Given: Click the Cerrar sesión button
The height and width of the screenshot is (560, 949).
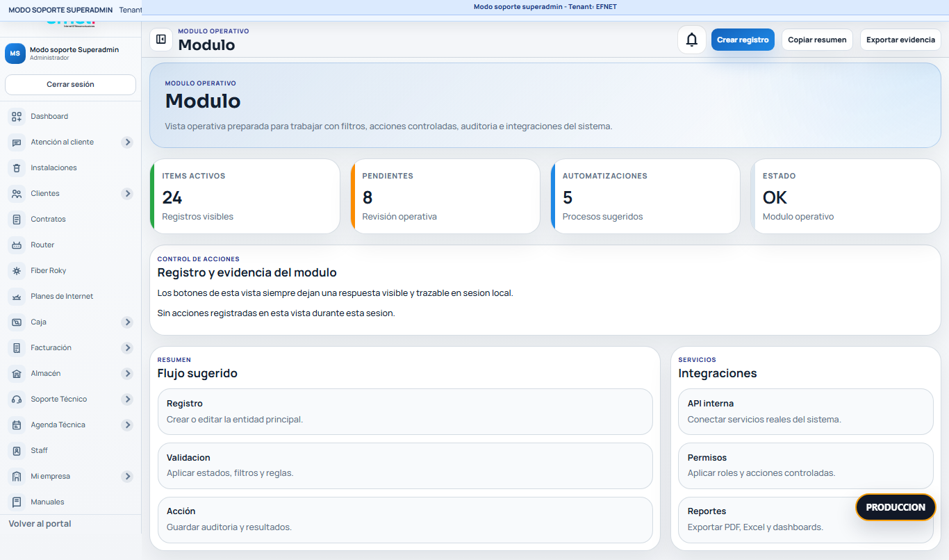Looking at the screenshot, I should [x=70, y=85].
